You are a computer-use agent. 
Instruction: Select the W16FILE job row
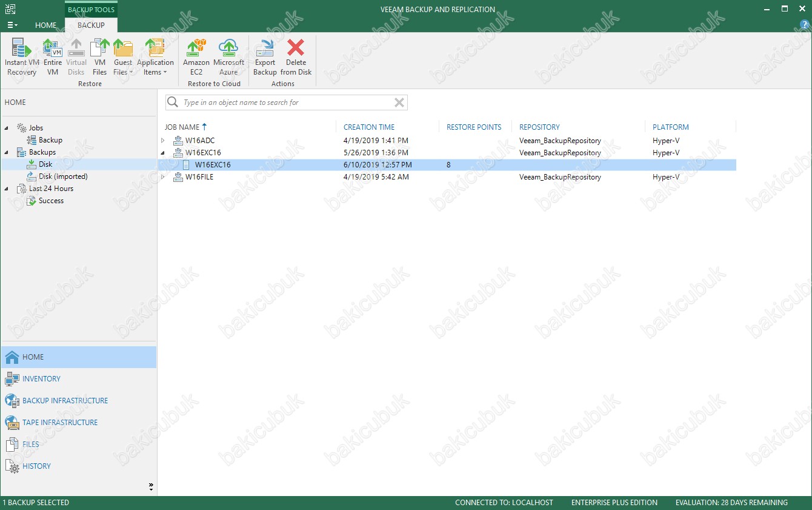click(x=447, y=177)
